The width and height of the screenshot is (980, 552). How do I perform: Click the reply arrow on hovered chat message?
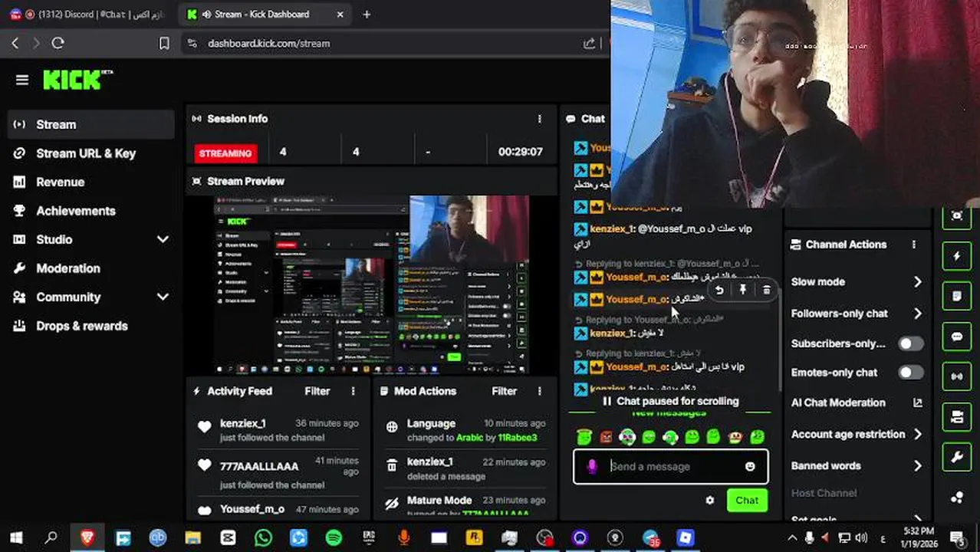coord(719,290)
